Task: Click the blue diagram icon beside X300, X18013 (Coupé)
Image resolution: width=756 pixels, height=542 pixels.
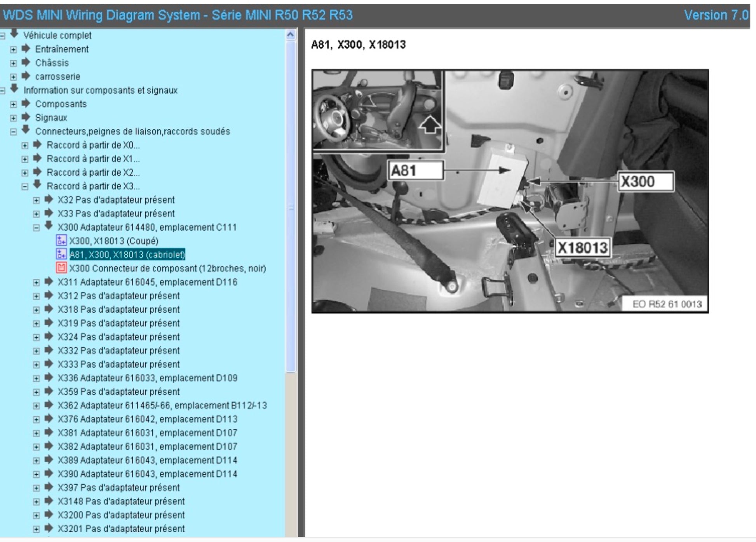Action: point(61,241)
